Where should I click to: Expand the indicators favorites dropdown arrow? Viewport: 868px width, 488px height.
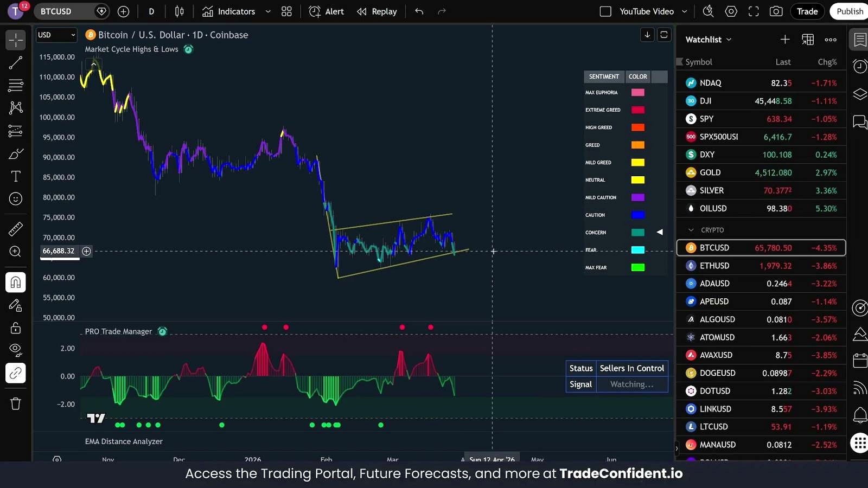pyautogui.click(x=268, y=11)
